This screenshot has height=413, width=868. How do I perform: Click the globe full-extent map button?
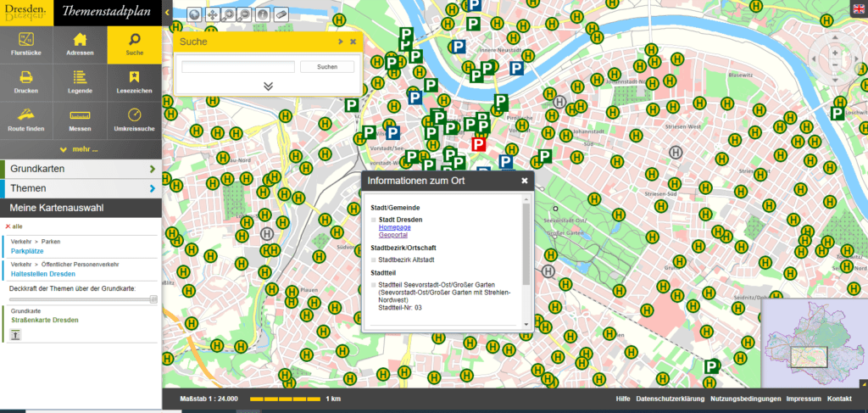tap(195, 15)
